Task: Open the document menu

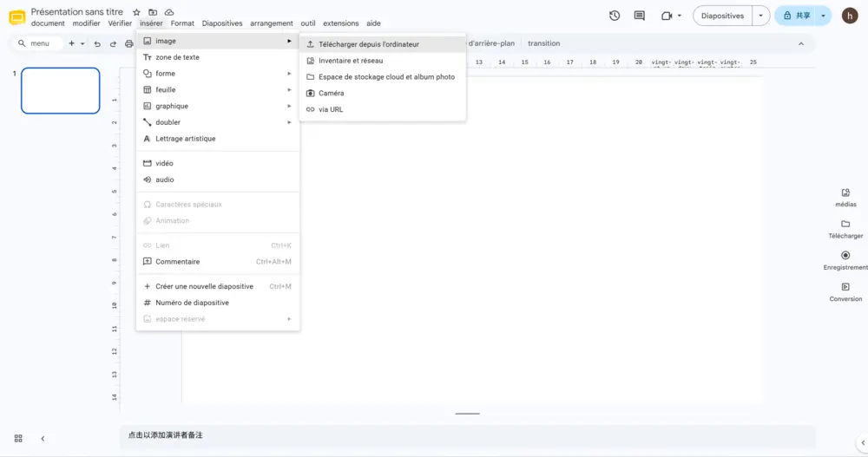Action: [48, 23]
